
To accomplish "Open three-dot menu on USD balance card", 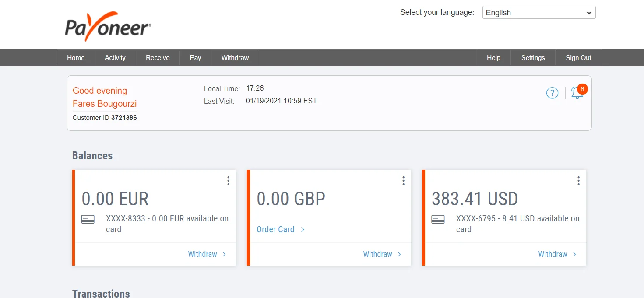I will tap(578, 181).
